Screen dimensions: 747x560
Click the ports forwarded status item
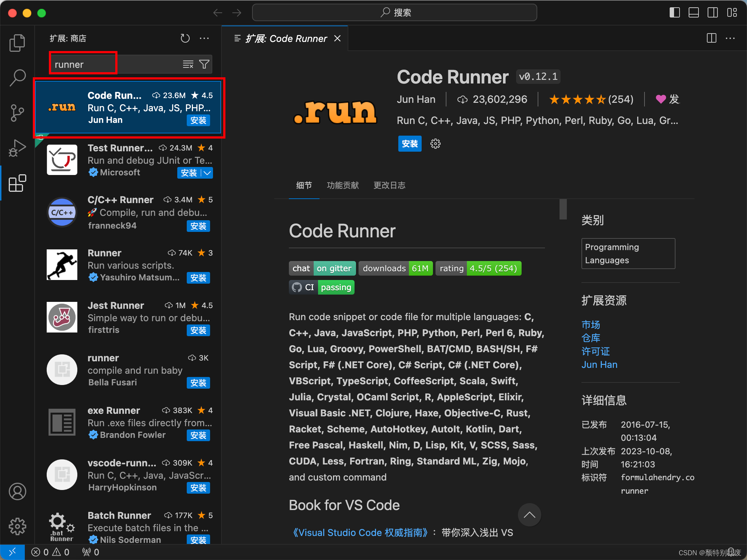(90, 552)
